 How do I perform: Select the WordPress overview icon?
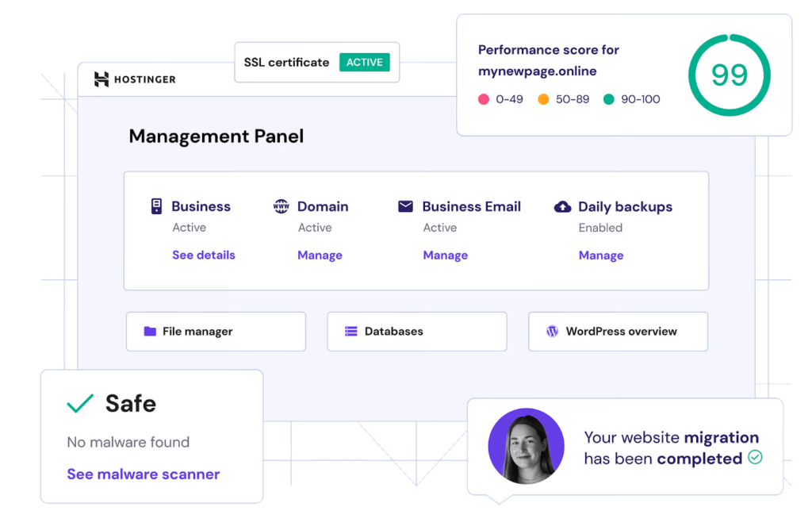[x=553, y=331]
